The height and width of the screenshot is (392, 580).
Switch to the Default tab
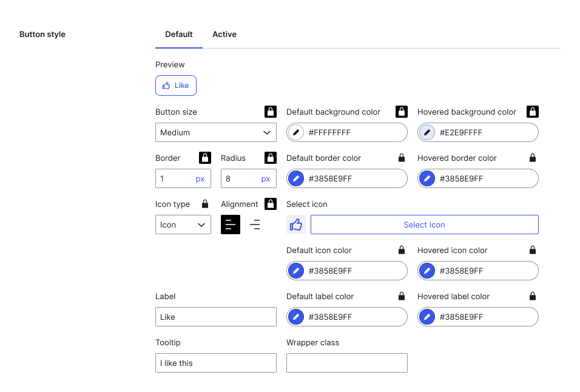pyautogui.click(x=178, y=35)
